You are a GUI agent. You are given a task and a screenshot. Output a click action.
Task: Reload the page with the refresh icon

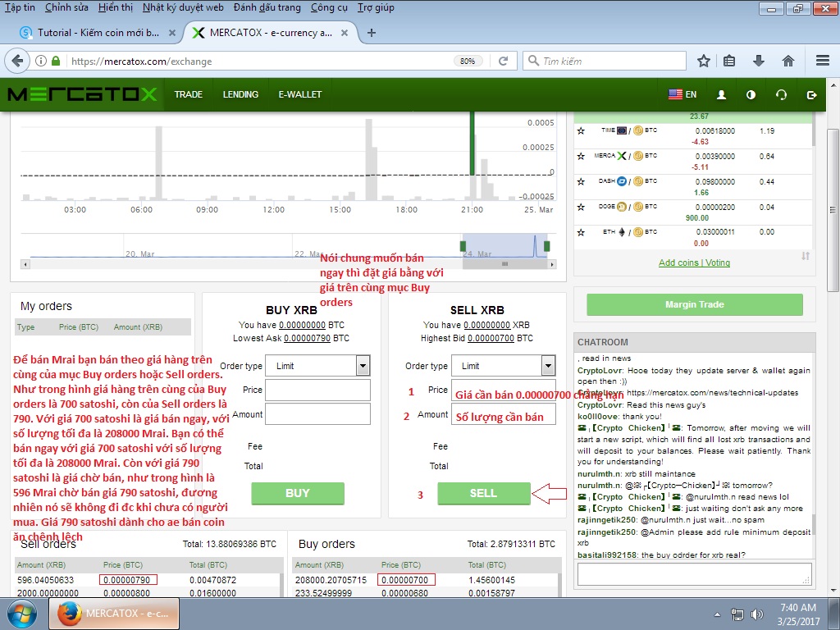(503, 61)
